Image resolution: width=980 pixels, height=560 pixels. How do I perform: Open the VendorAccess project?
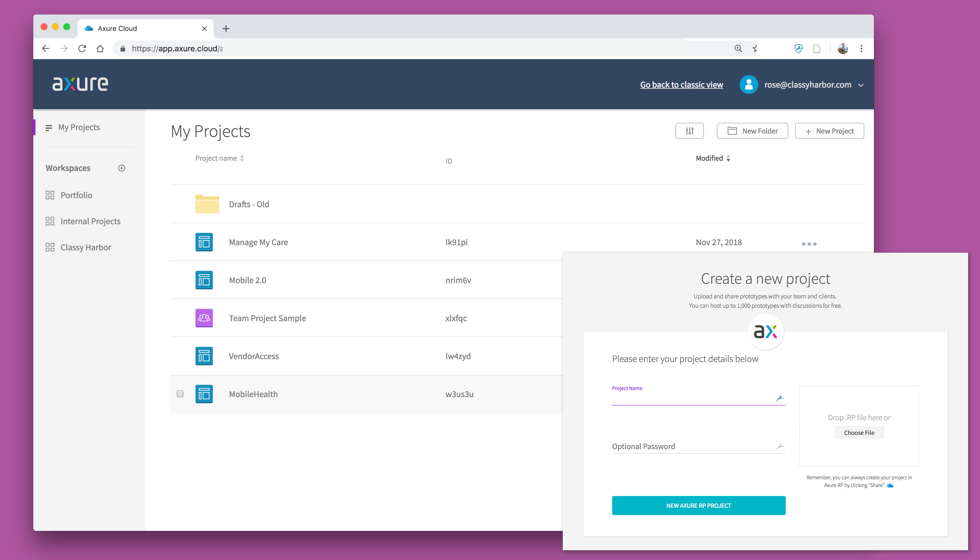(254, 356)
